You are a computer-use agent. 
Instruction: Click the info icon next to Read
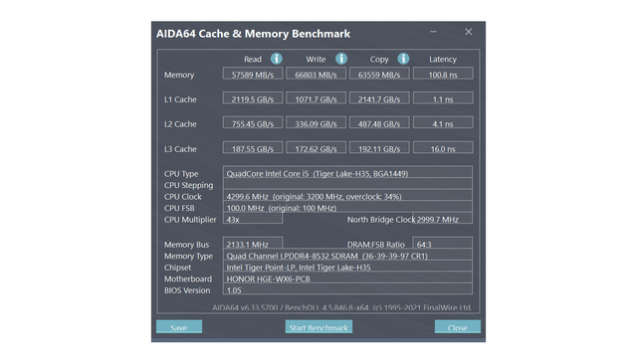[277, 59]
